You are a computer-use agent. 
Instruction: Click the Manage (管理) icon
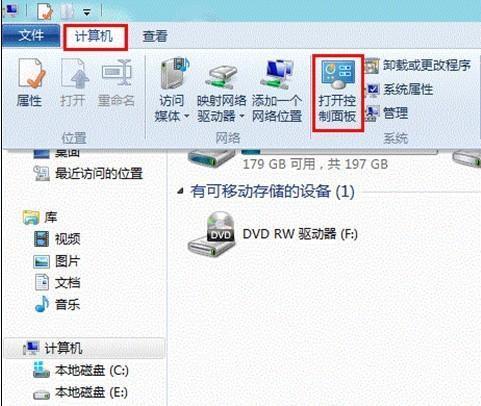tap(372, 113)
